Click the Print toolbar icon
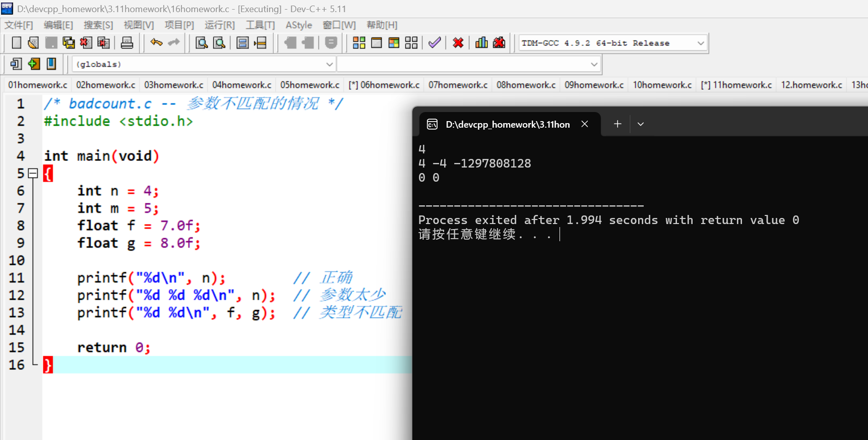This screenshot has width=868, height=440. (x=127, y=43)
